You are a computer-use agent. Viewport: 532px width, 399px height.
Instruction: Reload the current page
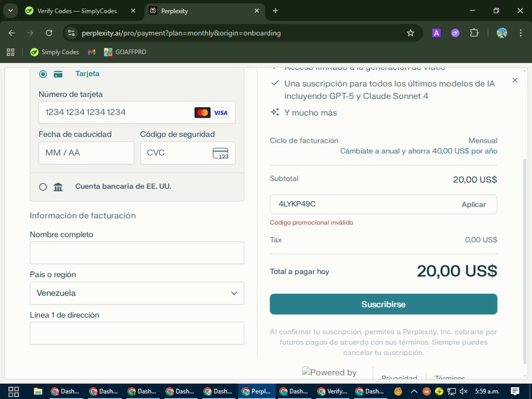(x=49, y=33)
